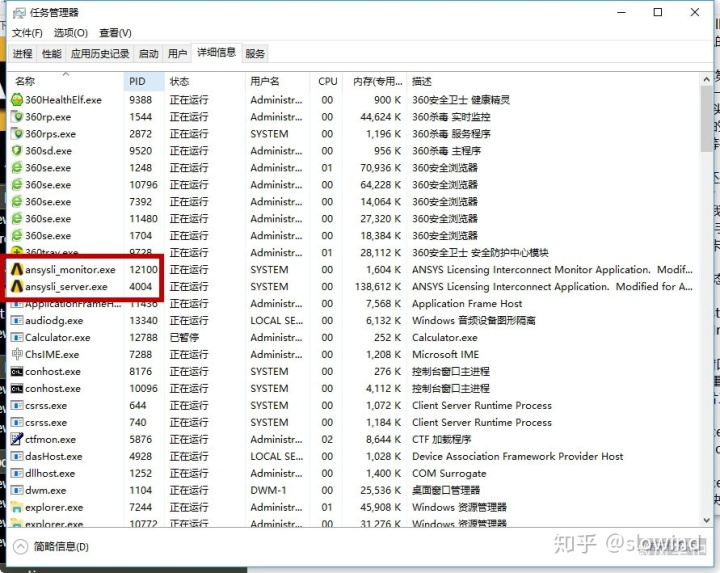
Task: Sort by the PID column header
Action: point(144,81)
